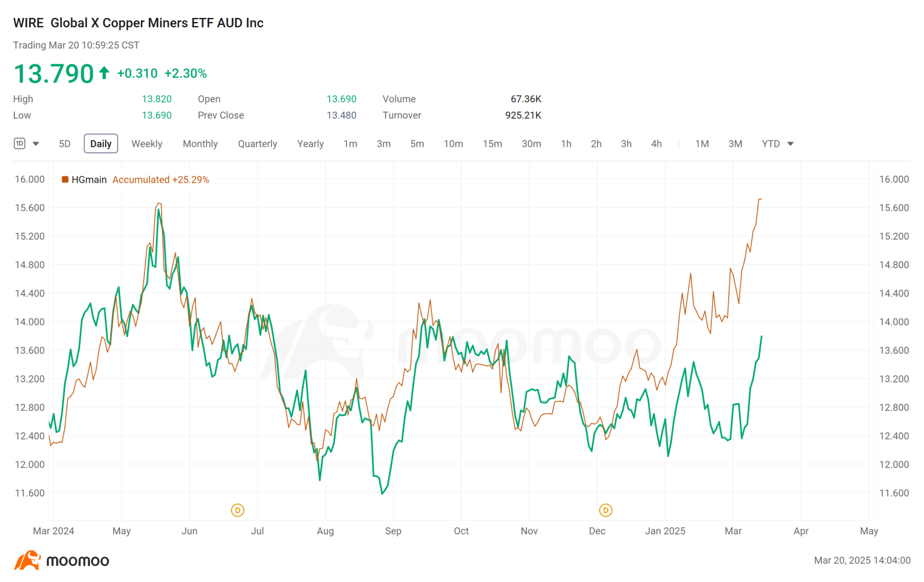Click the current price 13.790

54,73
